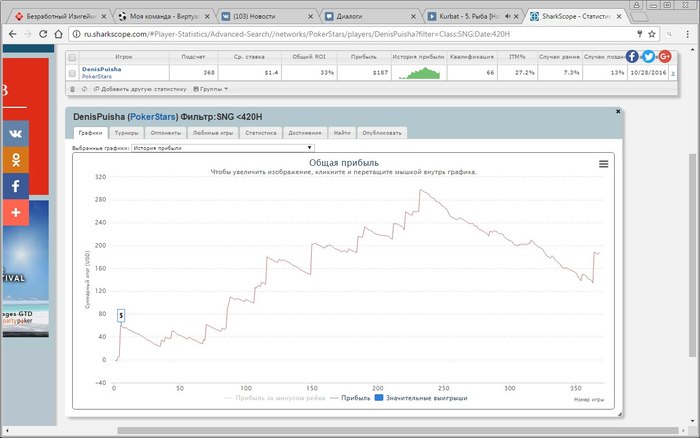Close the DenisPuisha statistics panel
700x438 pixels.
coord(618,112)
